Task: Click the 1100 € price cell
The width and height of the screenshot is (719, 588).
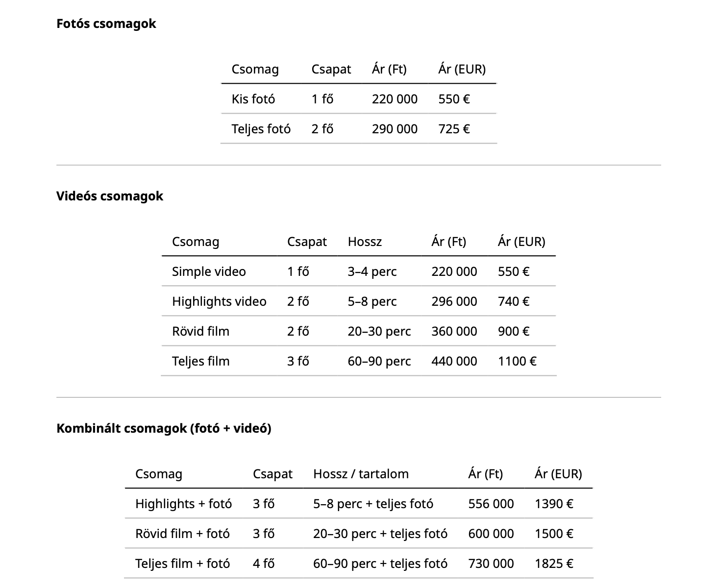Action: pos(517,361)
